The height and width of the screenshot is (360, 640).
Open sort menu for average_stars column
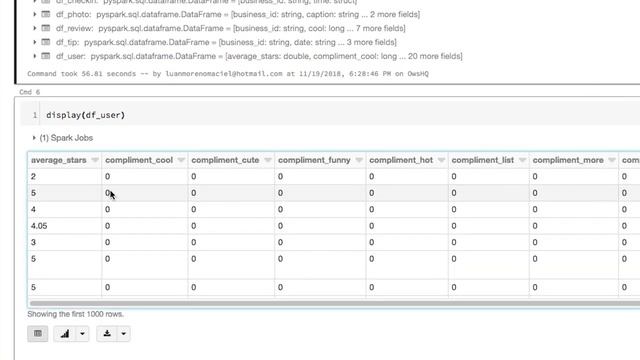95,160
